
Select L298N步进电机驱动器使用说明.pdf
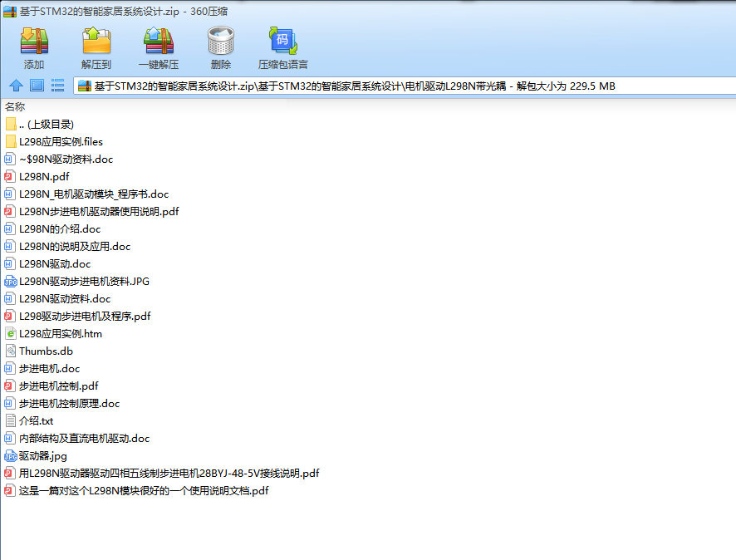(92, 211)
